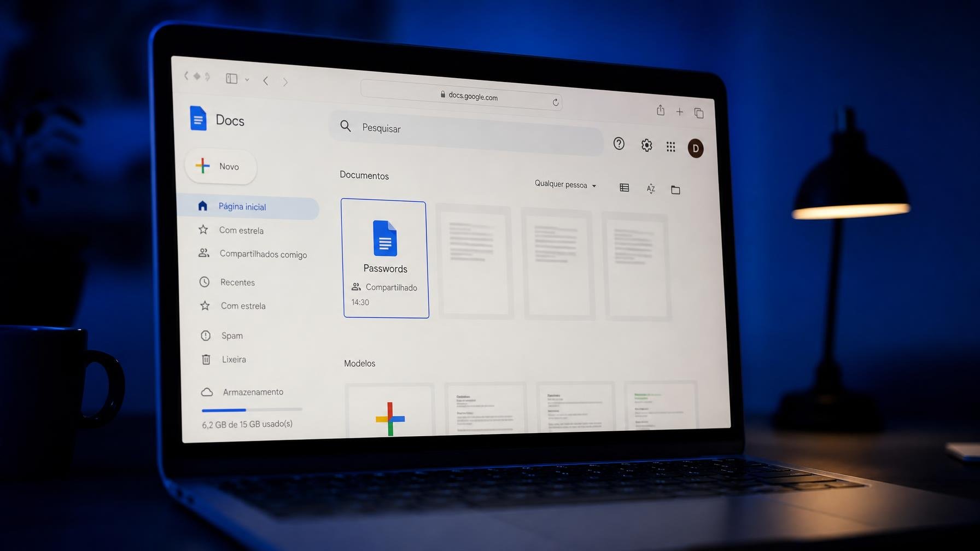This screenshot has width=980, height=551.
Task: Go forward with browser forward arrow
Action: pos(285,82)
